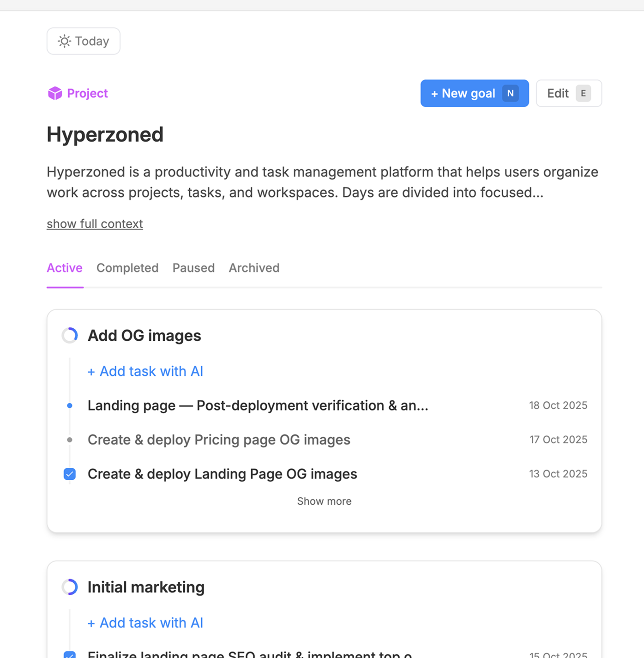Viewport: 644px width, 658px height.
Task: Click the N shortcut badge on New goal
Action: click(511, 93)
